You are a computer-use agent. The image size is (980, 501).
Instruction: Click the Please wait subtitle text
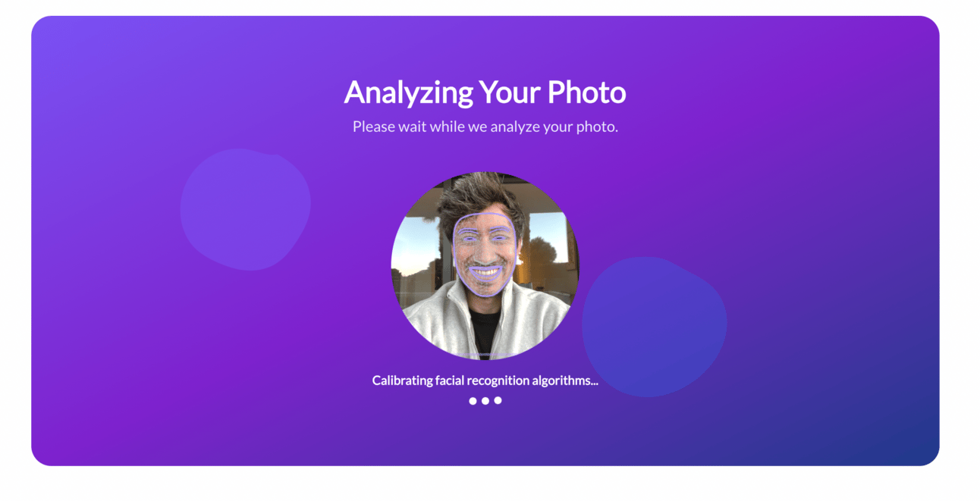click(485, 127)
